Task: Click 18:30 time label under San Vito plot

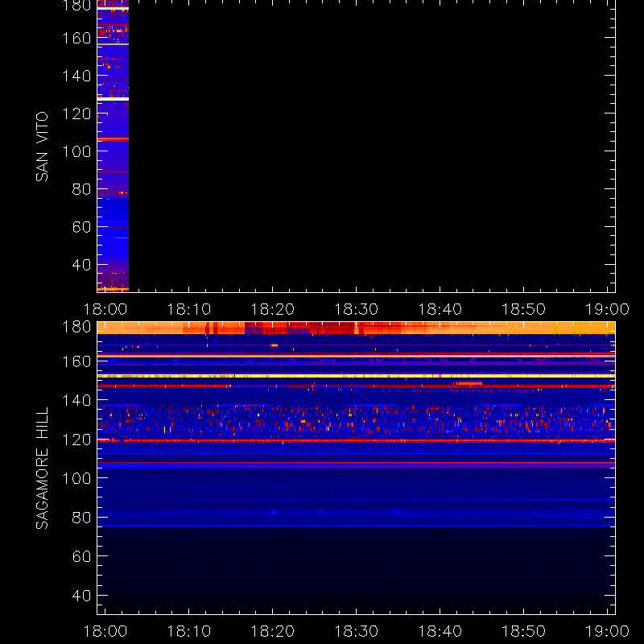Action: [357, 309]
